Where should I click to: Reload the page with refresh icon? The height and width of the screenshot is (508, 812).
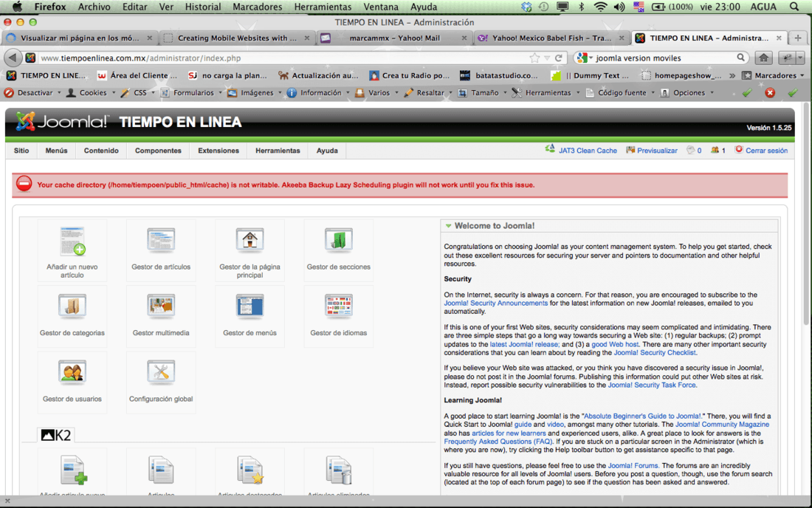point(559,58)
